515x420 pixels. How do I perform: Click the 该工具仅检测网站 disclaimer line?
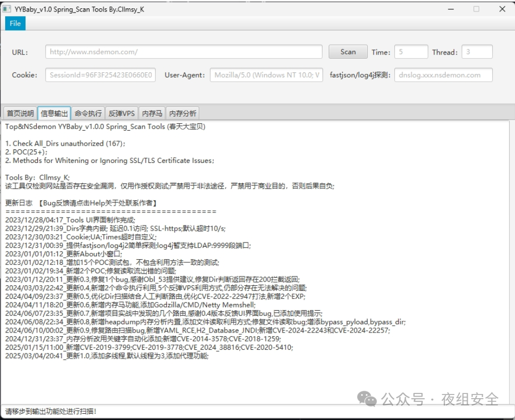point(170,186)
